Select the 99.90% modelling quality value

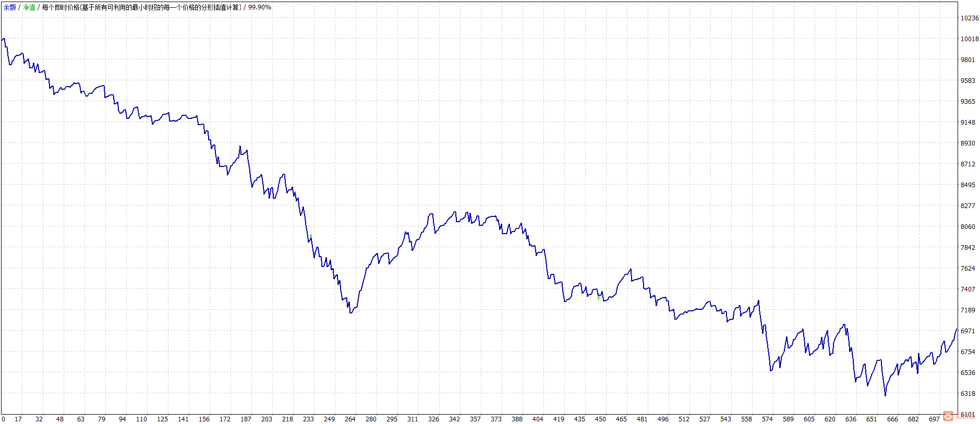(260, 7)
